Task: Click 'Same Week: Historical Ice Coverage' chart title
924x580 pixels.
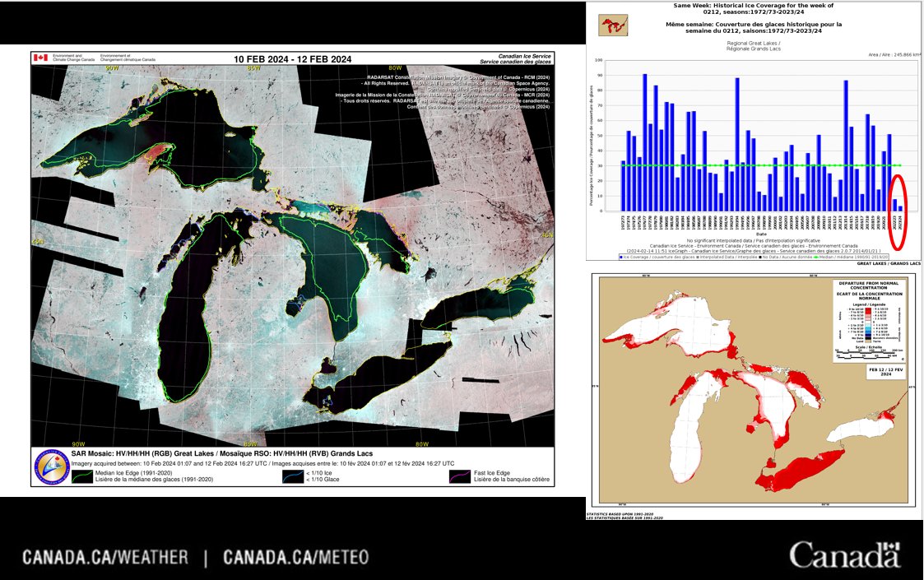Action: coord(754,8)
